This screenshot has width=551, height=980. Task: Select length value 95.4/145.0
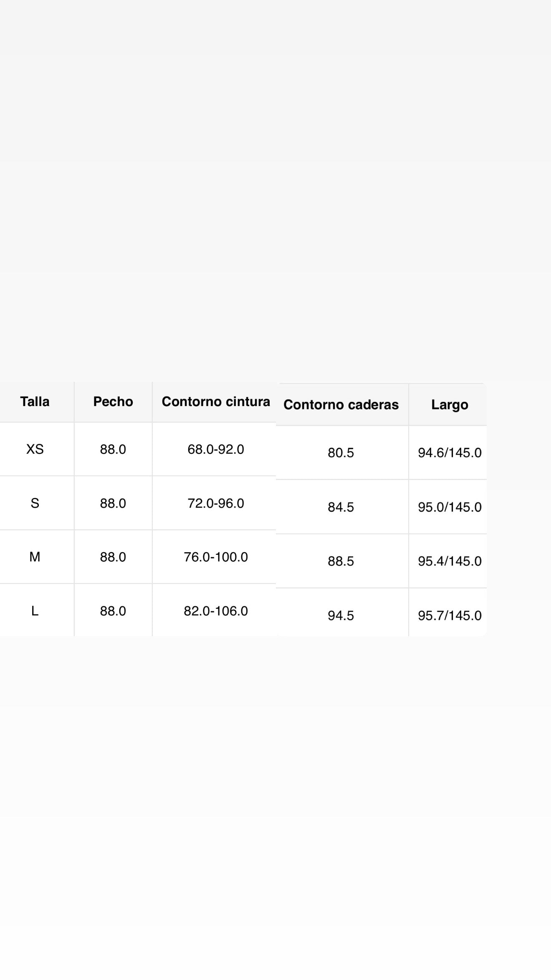pos(450,561)
